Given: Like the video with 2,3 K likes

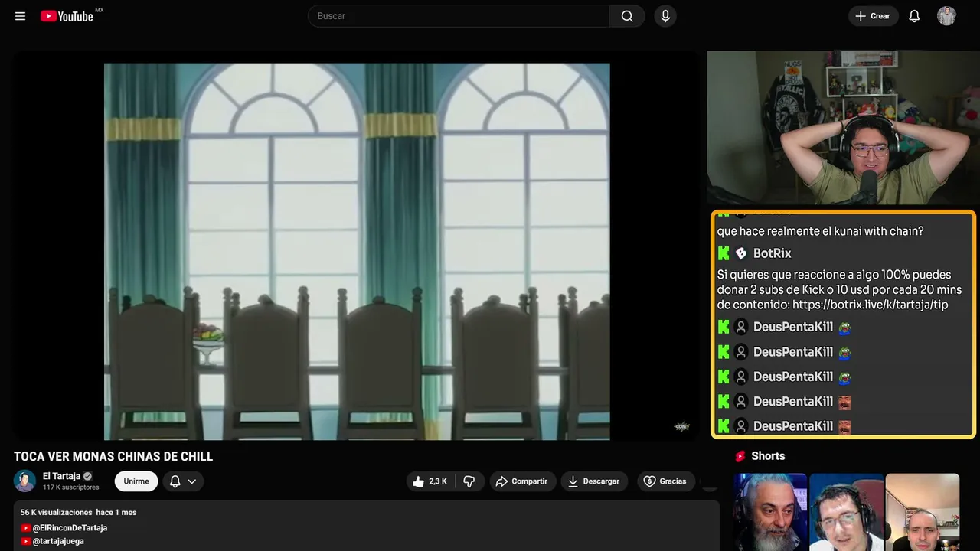Looking at the screenshot, I should (x=430, y=481).
